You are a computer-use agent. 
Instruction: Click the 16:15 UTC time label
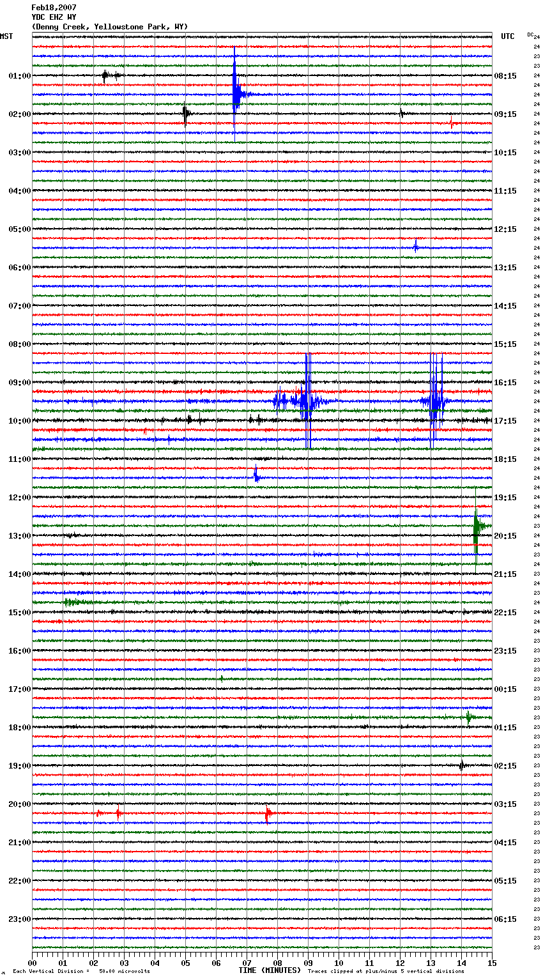[505, 383]
